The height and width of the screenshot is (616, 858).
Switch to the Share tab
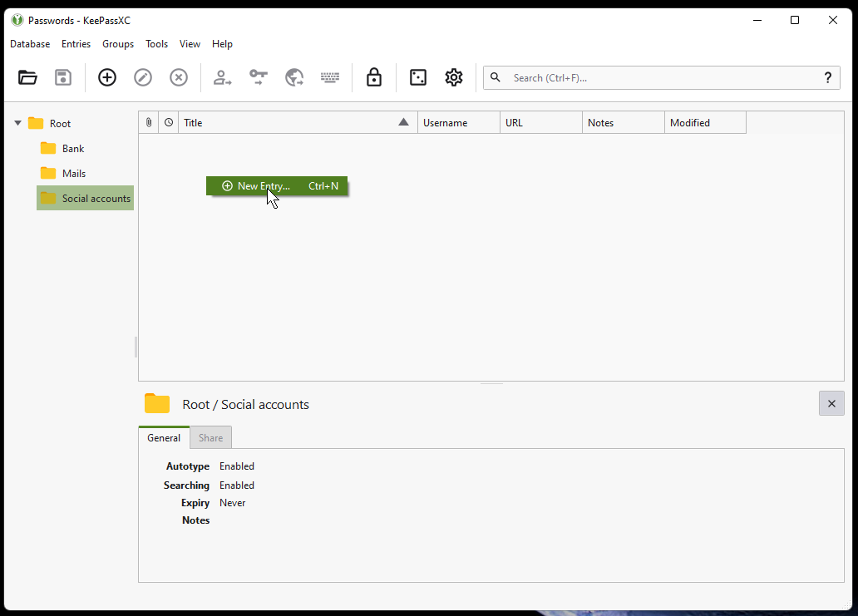click(210, 437)
